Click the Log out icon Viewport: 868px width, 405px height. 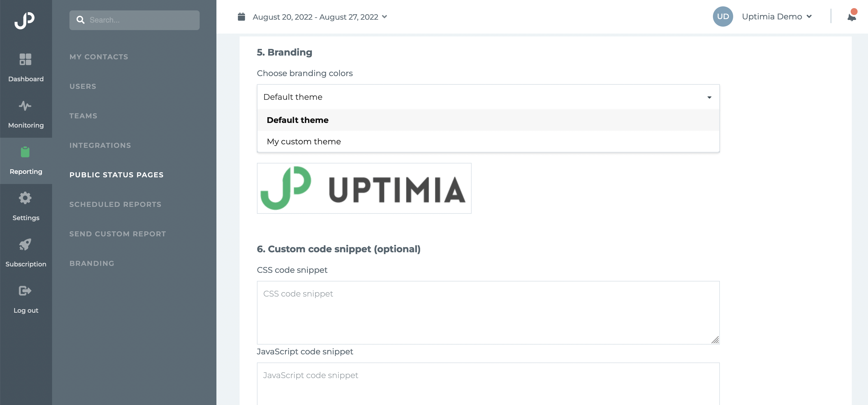point(25,290)
